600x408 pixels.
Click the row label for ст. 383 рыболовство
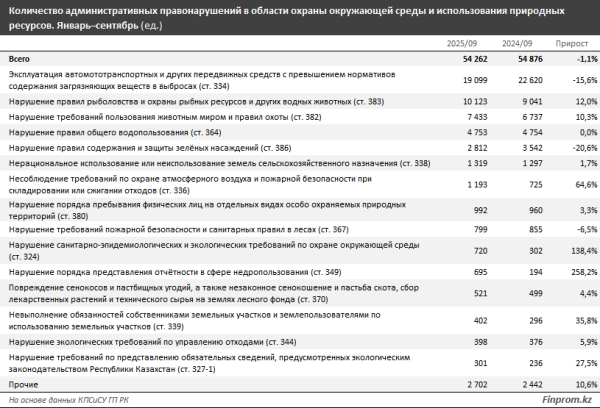click(x=192, y=103)
